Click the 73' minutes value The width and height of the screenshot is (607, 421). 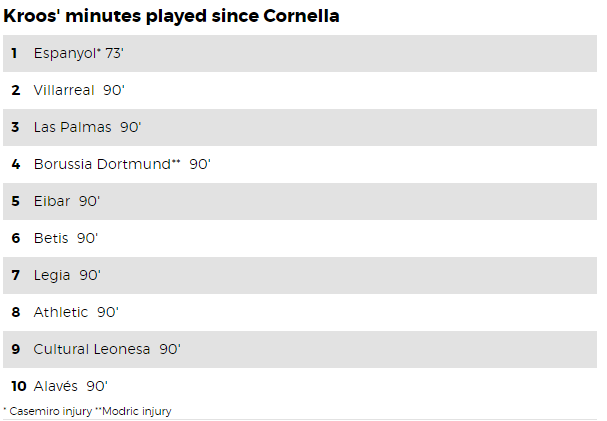point(114,53)
